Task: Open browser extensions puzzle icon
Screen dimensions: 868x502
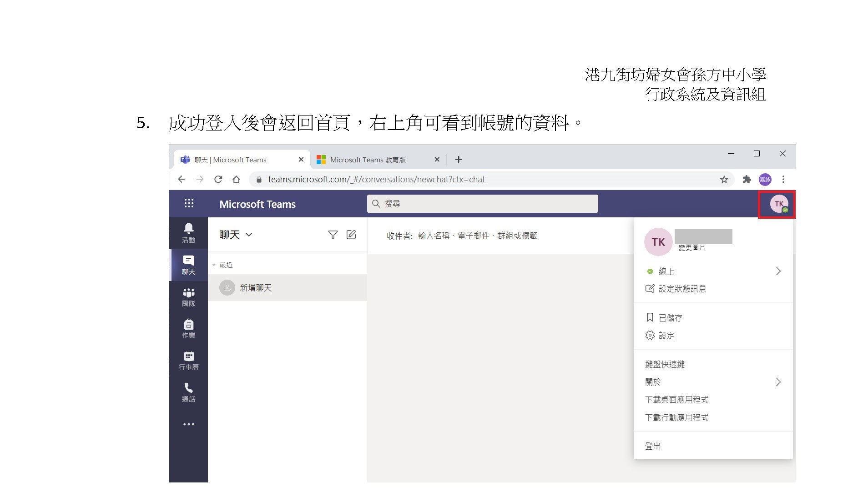Action: point(747,179)
